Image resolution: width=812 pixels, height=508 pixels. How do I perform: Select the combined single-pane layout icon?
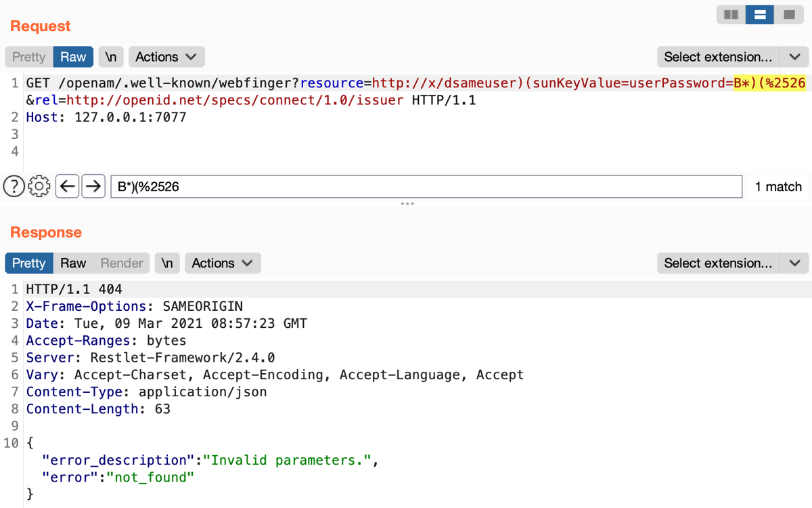click(x=789, y=15)
